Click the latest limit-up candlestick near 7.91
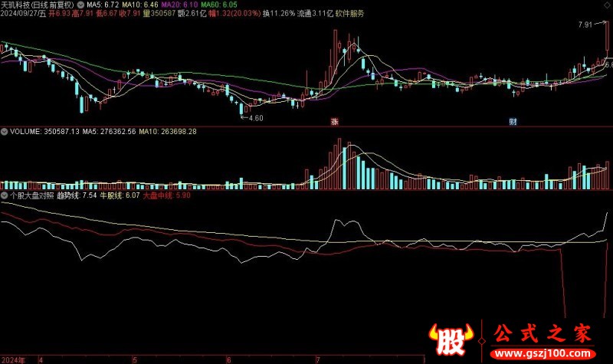This screenshot has width=613, height=364. pos(607,39)
